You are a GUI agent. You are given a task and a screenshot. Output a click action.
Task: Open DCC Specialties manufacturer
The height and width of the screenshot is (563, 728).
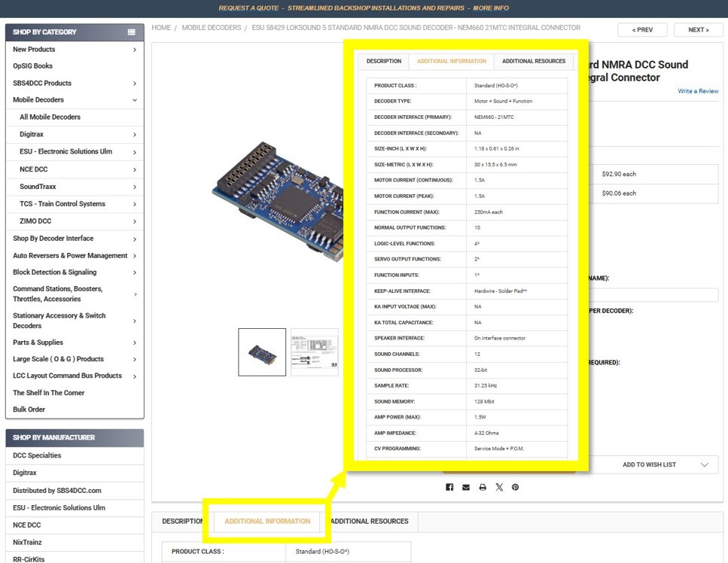37,455
